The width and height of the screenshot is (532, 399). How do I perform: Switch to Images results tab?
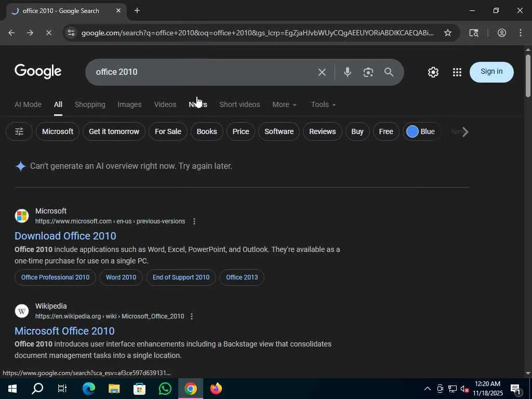(x=129, y=104)
